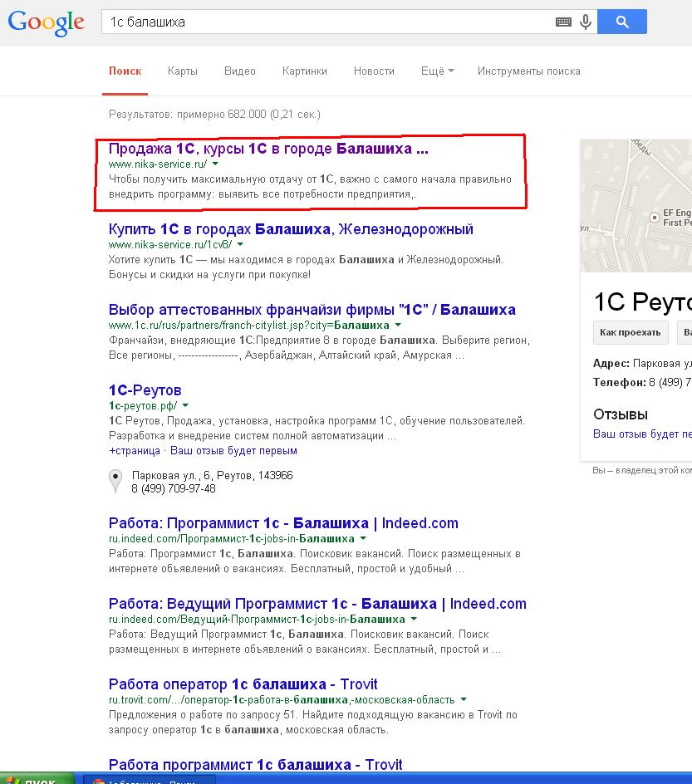Click 'Результатов: примерно 682 000' stats text
The width and height of the screenshot is (692, 784).
coord(214,114)
